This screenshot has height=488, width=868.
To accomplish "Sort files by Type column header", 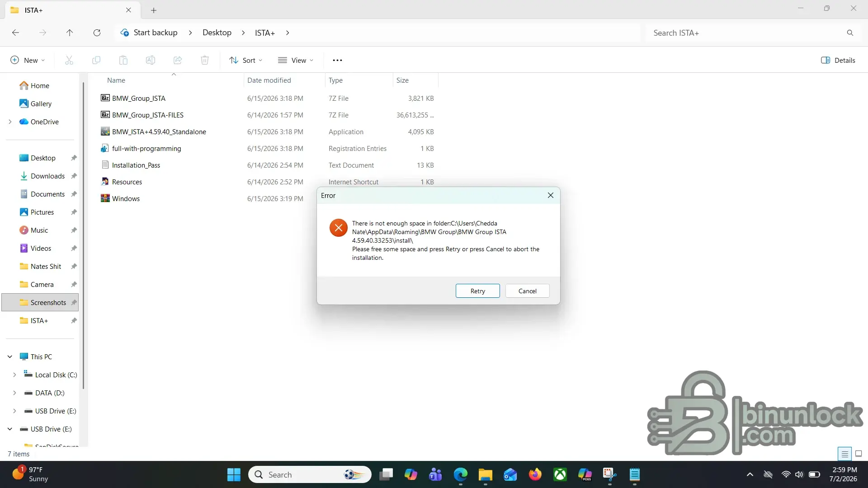I will click(335, 80).
